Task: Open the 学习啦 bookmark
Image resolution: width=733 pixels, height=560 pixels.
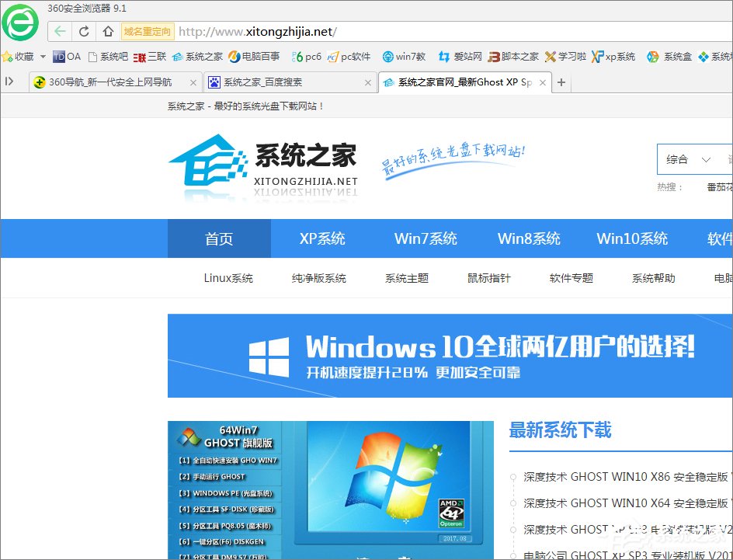Action: click(x=565, y=57)
